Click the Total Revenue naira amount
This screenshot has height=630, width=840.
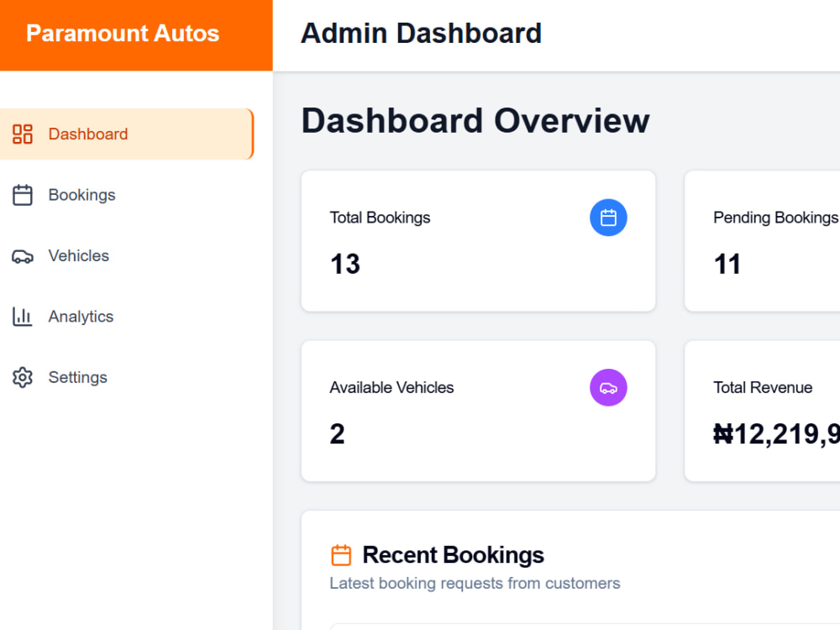(776, 434)
